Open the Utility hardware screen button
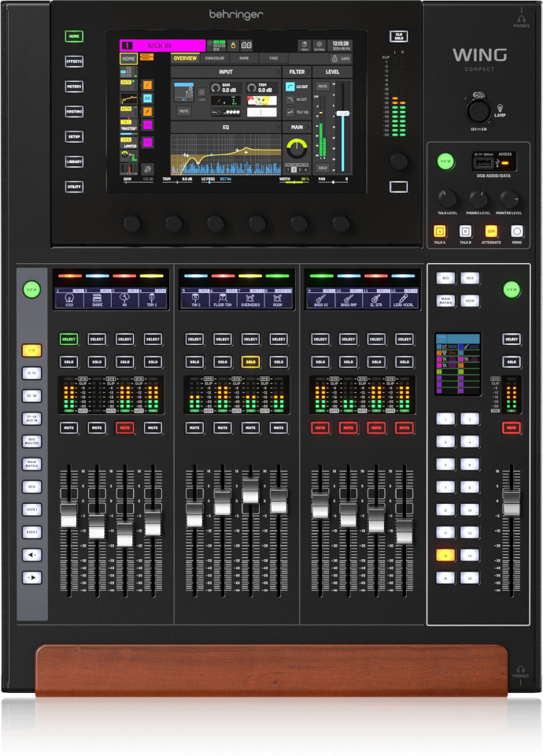 pyautogui.click(x=74, y=187)
